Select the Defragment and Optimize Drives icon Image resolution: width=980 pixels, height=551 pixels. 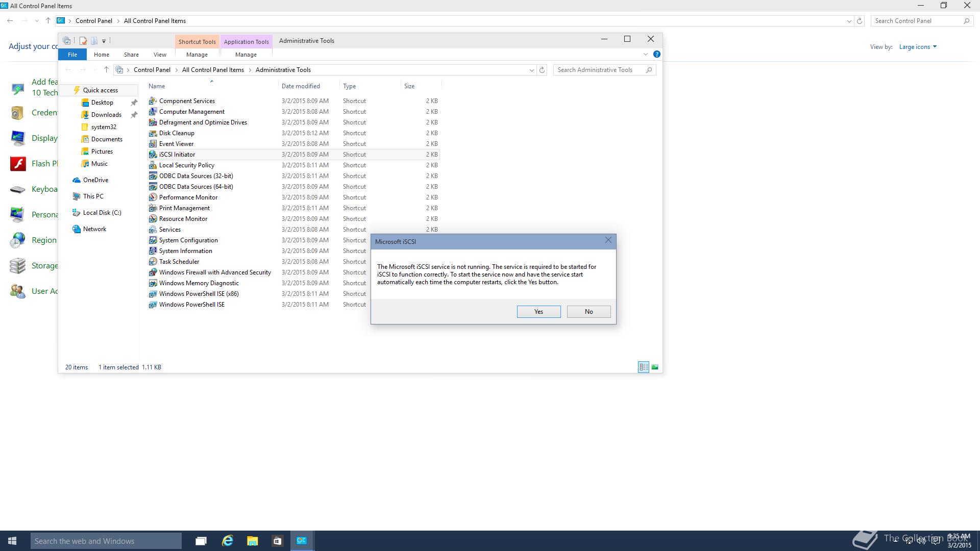pos(153,122)
